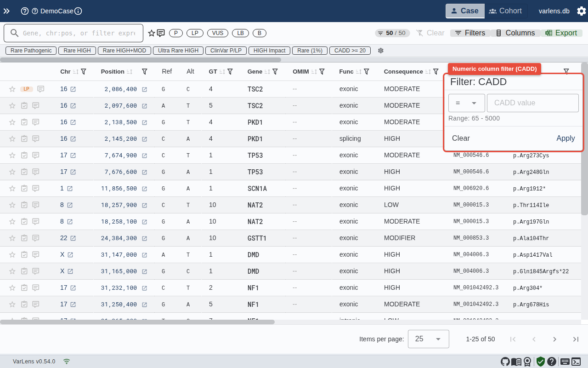The width and height of the screenshot is (588, 368).
Task: Open the terminal icon in the status bar
Action: [x=576, y=362]
